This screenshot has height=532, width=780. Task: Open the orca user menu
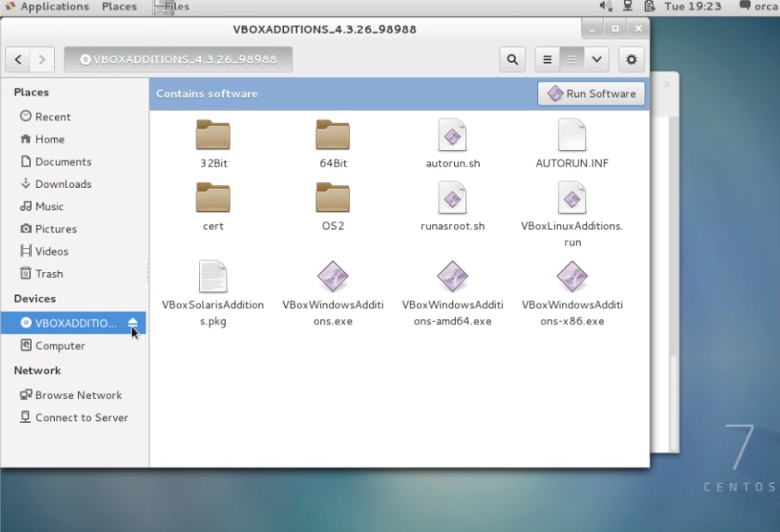(x=758, y=7)
